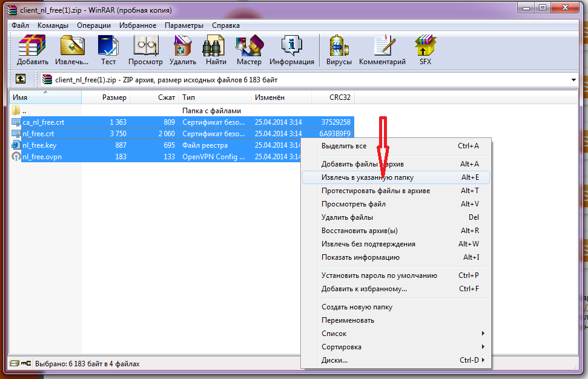
Task: Open the Файл menu
Action: (x=20, y=25)
